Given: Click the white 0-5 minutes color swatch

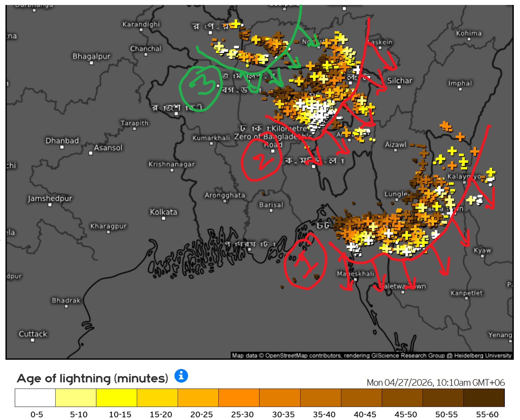Looking at the screenshot, I should (35, 397).
